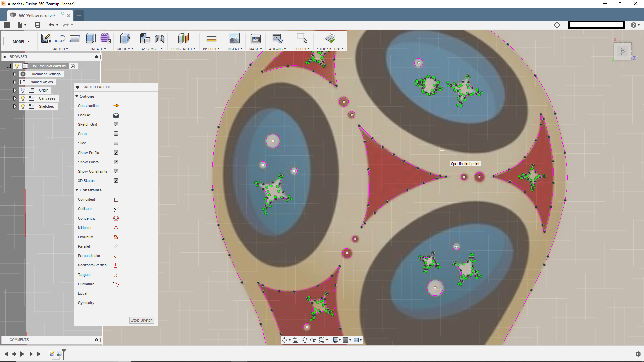Open the Help menu icon
Viewport: 644px width, 362px height.
coord(633,25)
